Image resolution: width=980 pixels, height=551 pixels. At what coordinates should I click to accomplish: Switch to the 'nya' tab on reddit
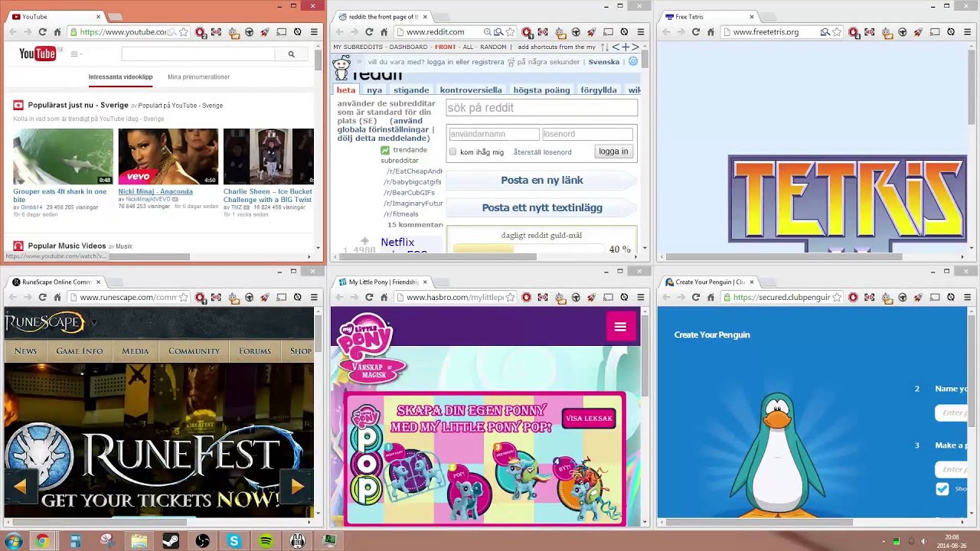(374, 90)
